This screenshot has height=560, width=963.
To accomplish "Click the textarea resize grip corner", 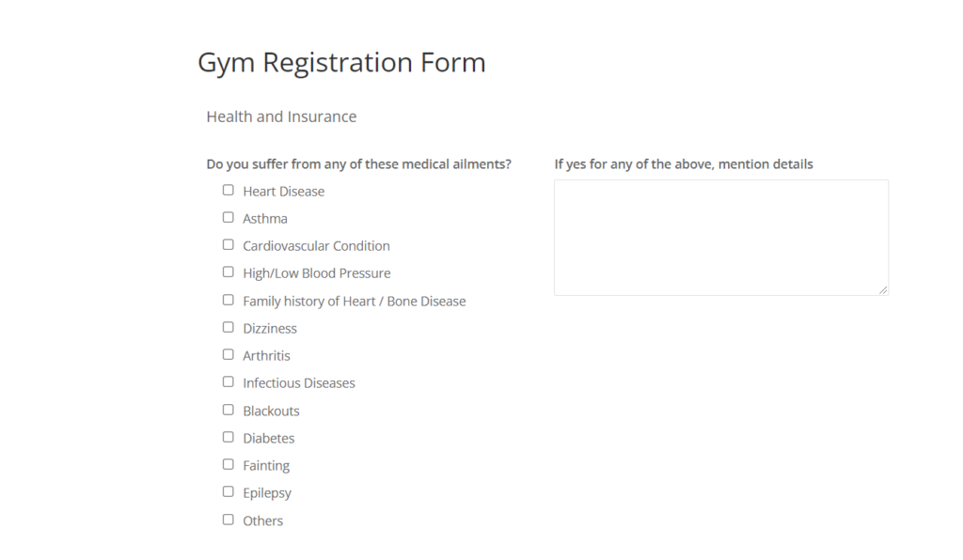I will (x=884, y=289).
